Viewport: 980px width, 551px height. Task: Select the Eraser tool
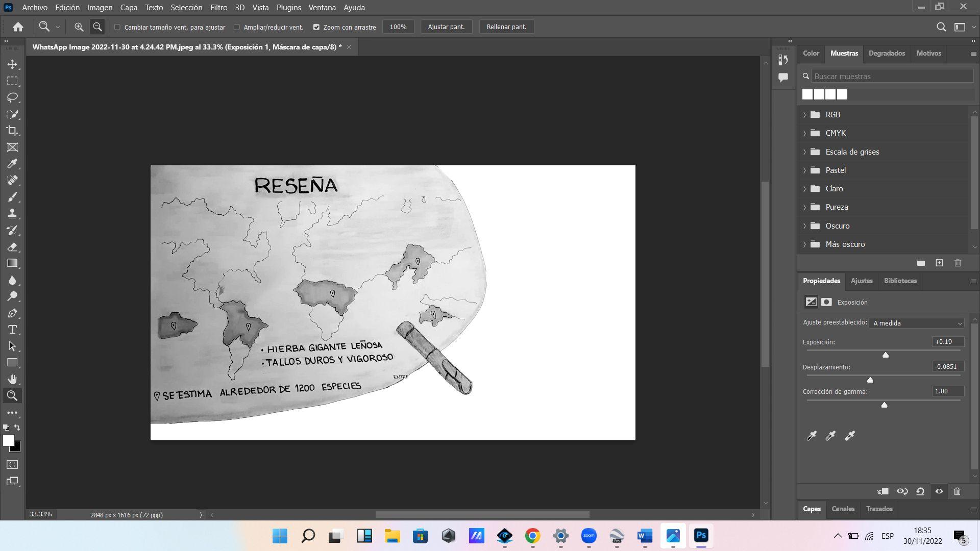[12, 247]
